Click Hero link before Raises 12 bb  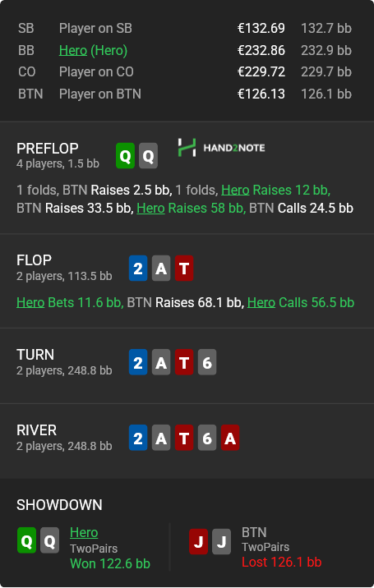235,190
